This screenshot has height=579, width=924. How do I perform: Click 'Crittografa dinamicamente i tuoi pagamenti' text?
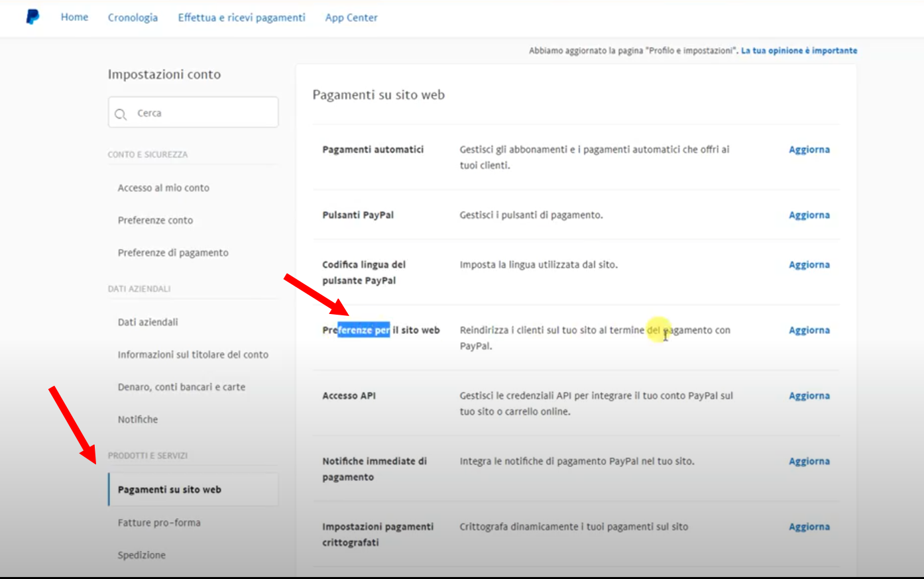[x=574, y=527]
